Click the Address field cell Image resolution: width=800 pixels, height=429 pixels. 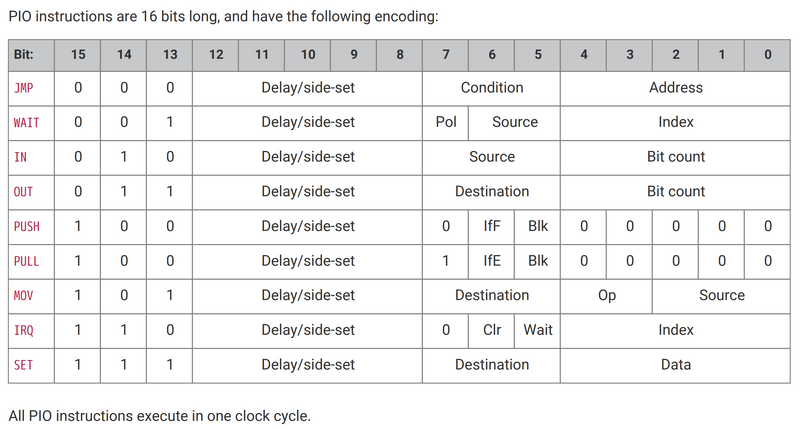click(x=675, y=88)
